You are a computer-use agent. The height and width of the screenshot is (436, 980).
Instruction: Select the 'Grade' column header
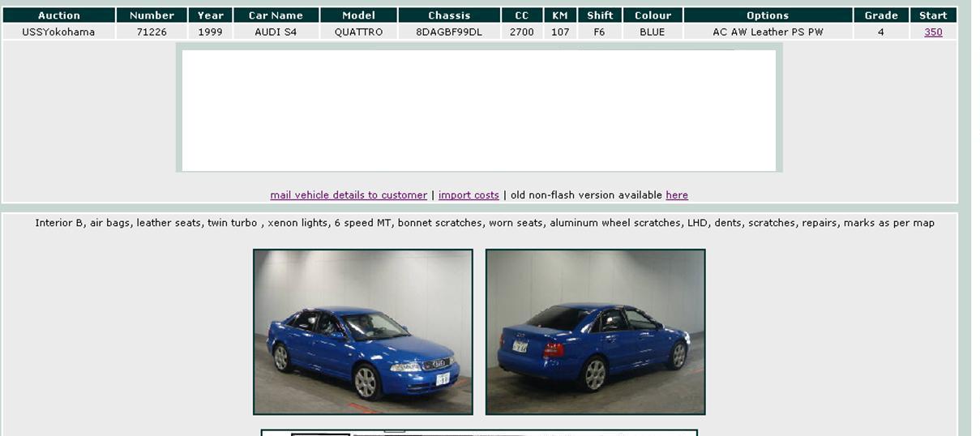click(881, 15)
